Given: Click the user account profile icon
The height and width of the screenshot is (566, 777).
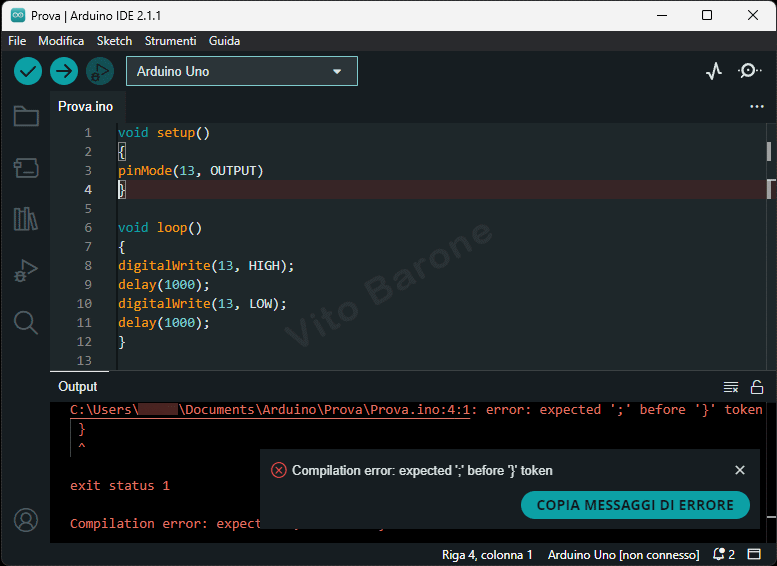Looking at the screenshot, I should 26,520.
